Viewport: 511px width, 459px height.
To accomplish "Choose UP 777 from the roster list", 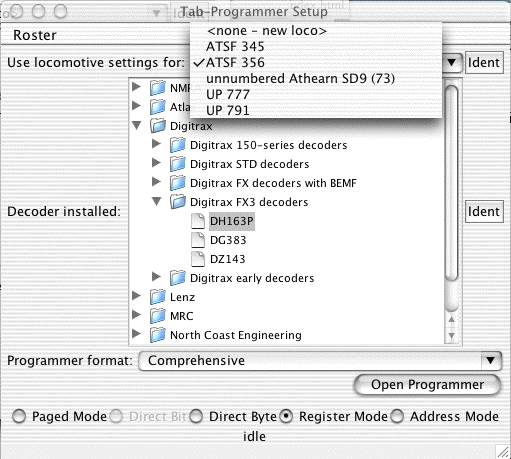I will pos(228,95).
